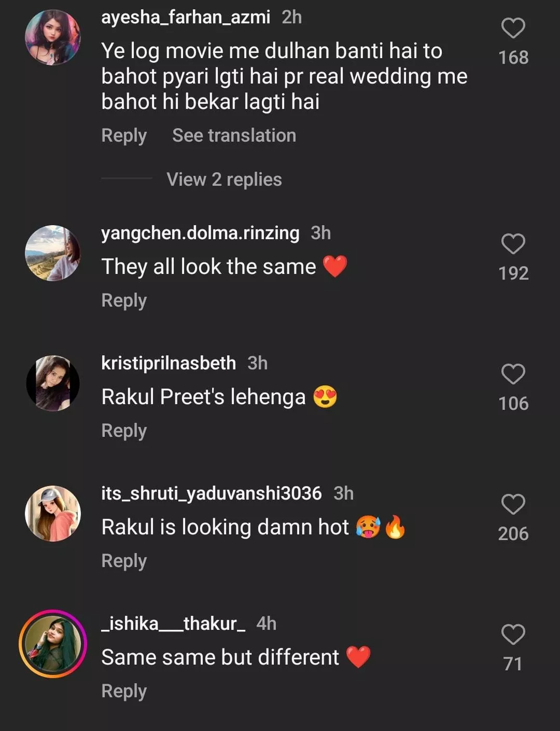Tap heart on kristiprilnasbeth's lehenga comment
This screenshot has height=731, width=560.
tap(513, 374)
